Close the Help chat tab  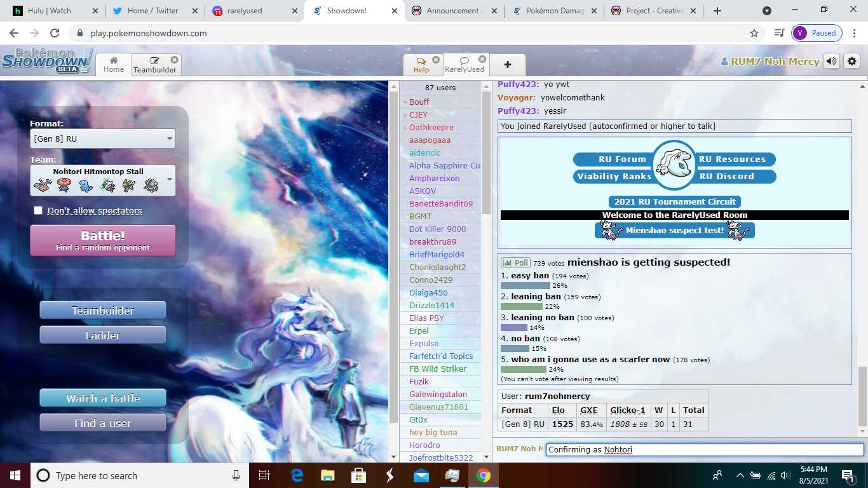tap(436, 59)
